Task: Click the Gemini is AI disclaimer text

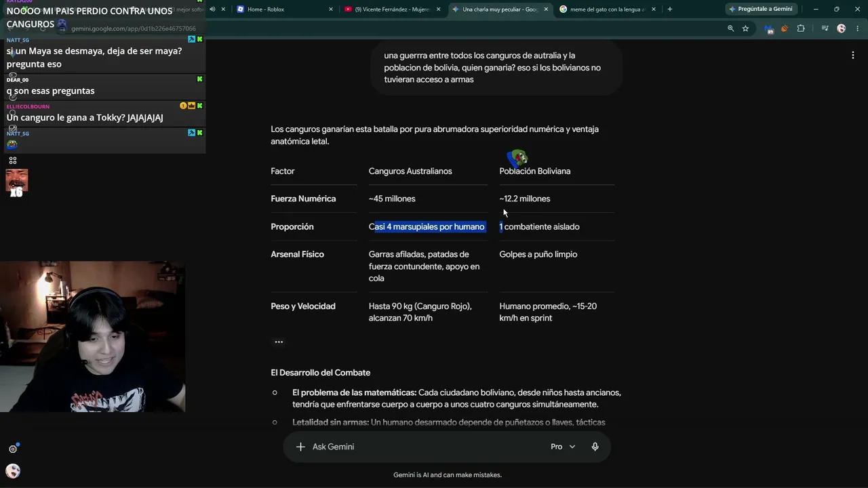Action: [x=448, y=475]
